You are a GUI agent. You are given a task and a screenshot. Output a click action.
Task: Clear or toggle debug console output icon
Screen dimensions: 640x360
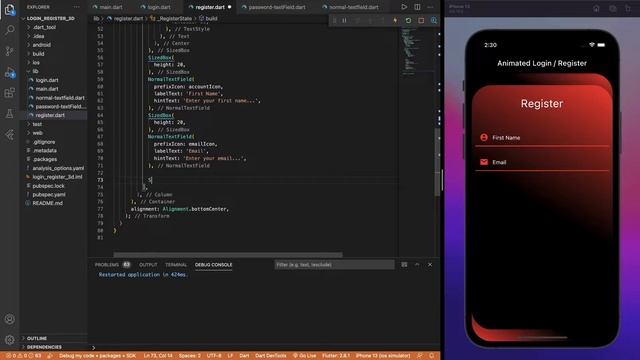pyautogui.click(x=404, y=264)
